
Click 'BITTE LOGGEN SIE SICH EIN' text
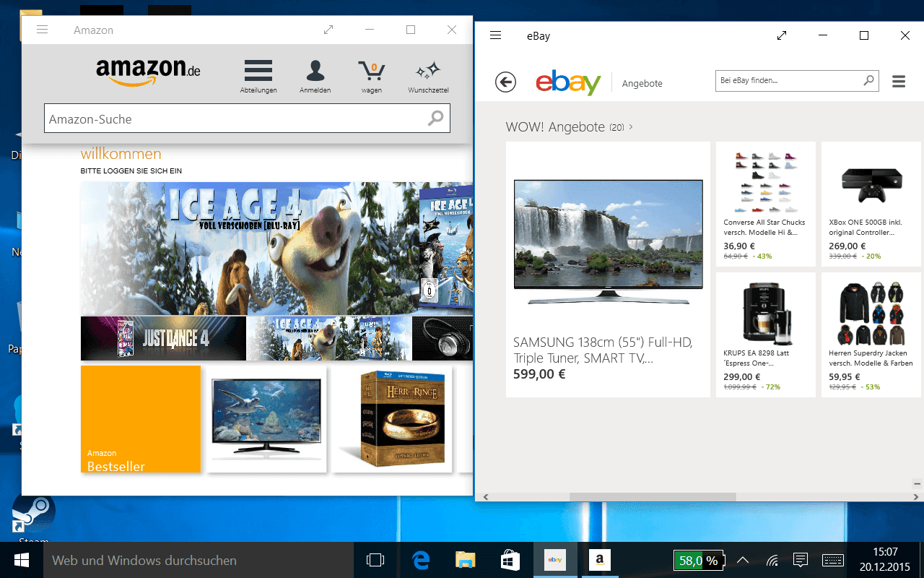click(x=131, y=171)
